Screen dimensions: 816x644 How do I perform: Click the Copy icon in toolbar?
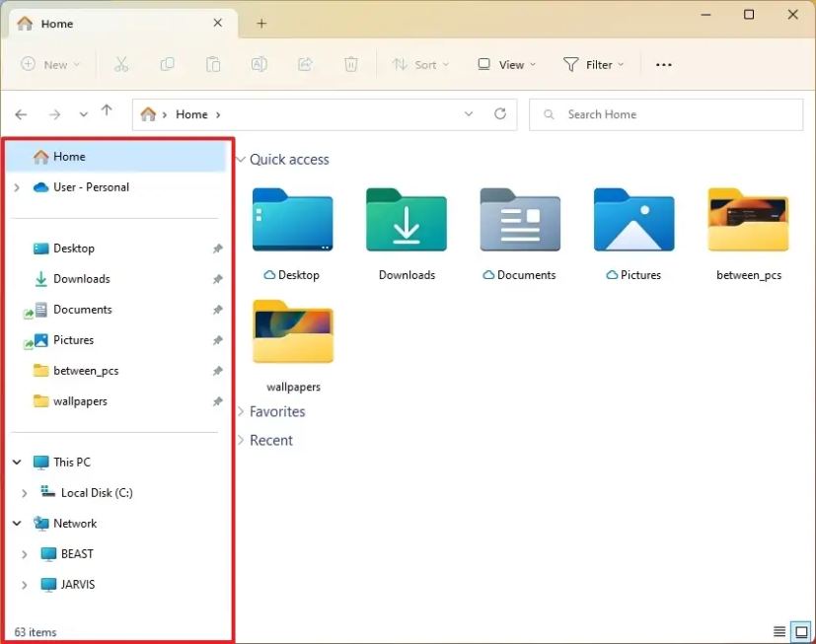[167, 65]
